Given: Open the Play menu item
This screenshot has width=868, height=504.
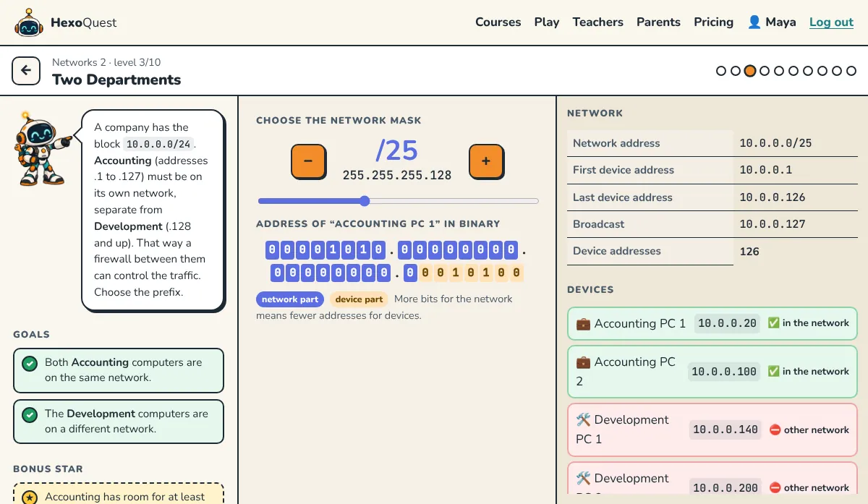Looking at the screenshot, I should (547, 22).
